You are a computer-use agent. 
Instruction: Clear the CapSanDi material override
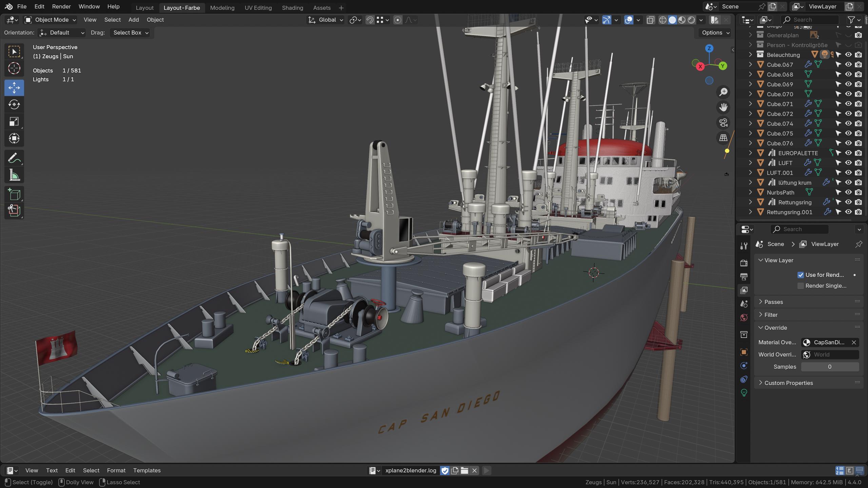tap(854, 342)
